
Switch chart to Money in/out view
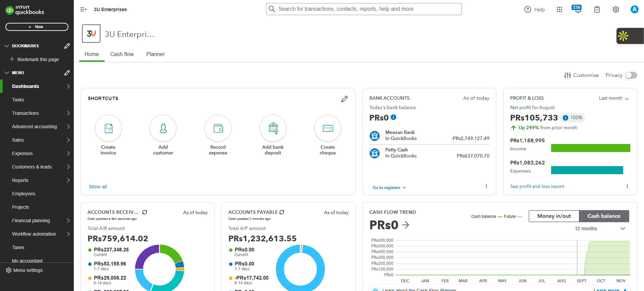click(x=554, y=216)
